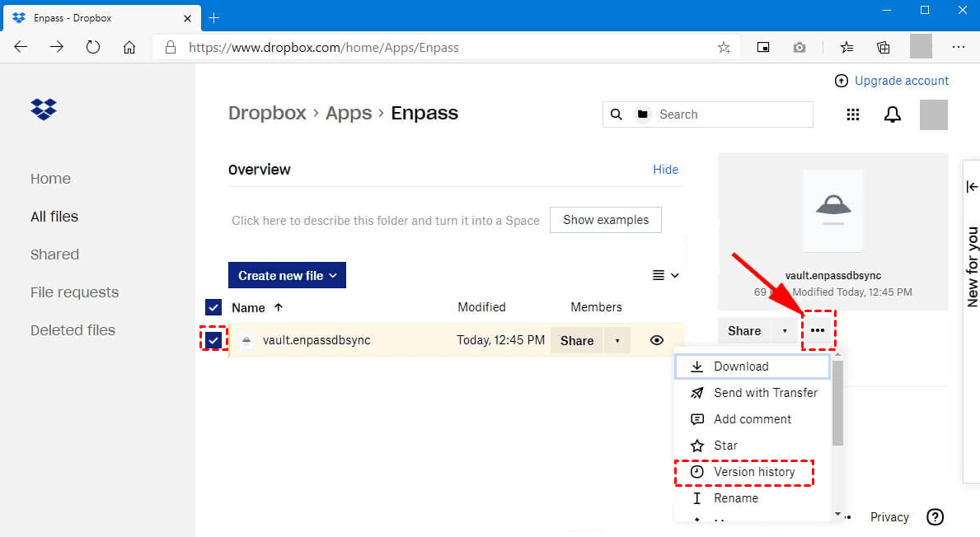The height and width of the screenshot is (537, 980).
Task: Bookmark page with the star icon
Action: click(x=724, y=48)
